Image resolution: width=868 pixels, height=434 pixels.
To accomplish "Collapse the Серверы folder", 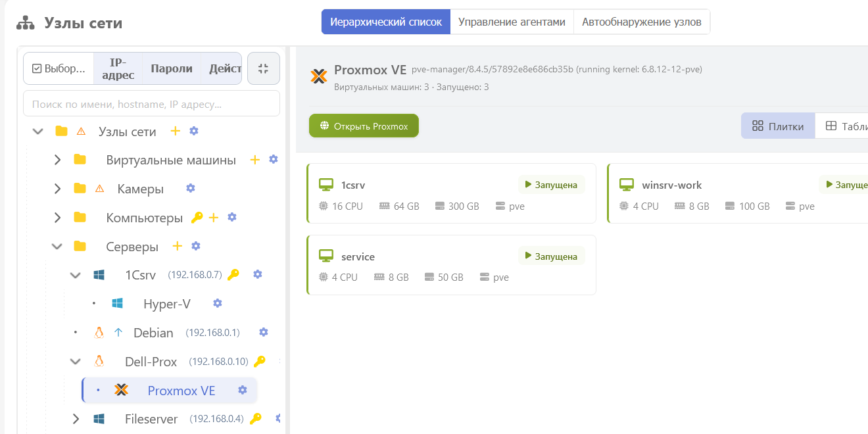I will pyautogui.click(x=57, y=247).
